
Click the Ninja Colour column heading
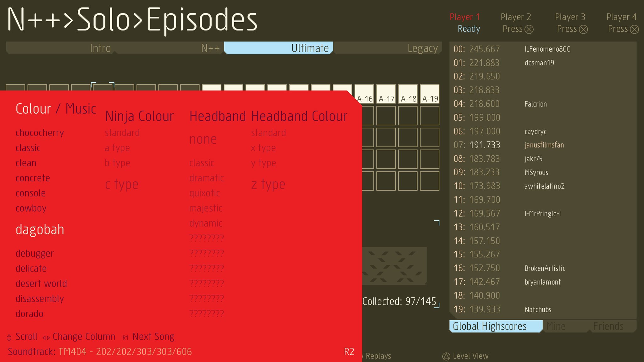click(x=139, y=116)
